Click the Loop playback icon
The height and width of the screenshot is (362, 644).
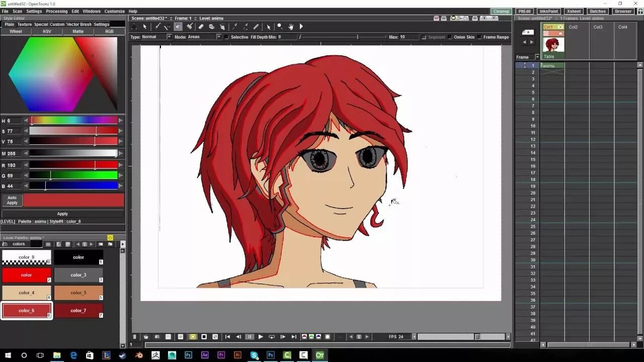(272, 337)
